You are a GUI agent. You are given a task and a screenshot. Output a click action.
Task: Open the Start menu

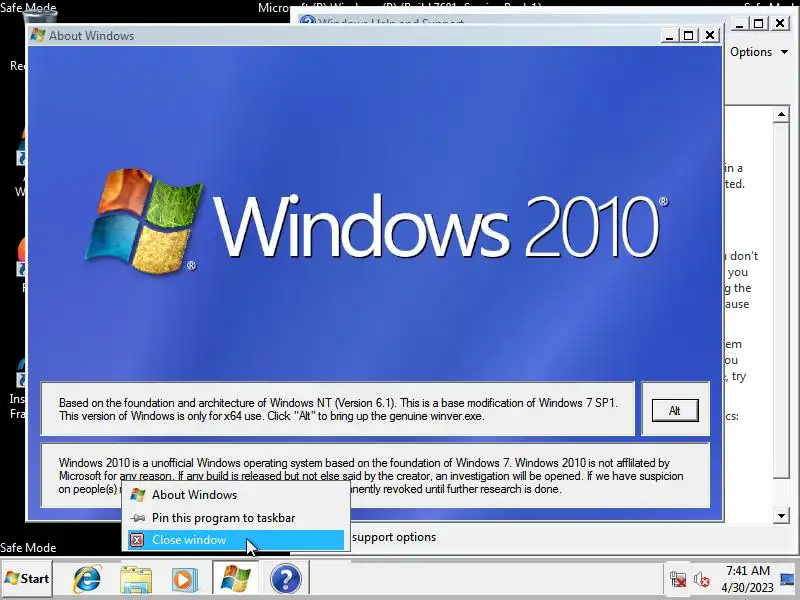[27, 579]
